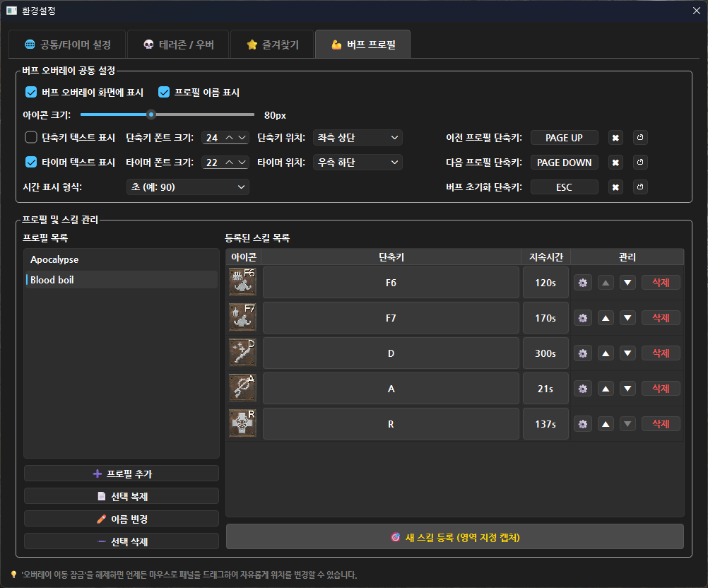The height and width of the screenshot is (588, 708).
Task: Move R skill up in list
Action: tap(606, 424)
